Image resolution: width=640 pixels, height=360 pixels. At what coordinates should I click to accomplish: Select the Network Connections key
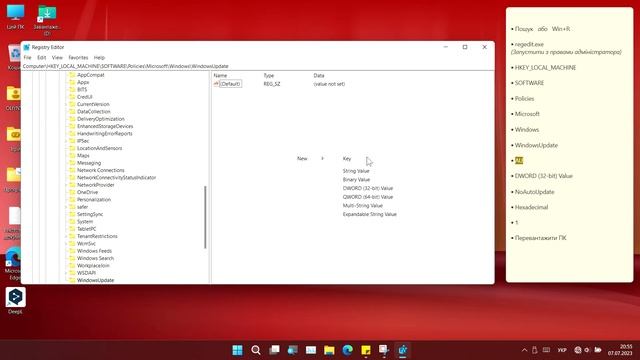pyautogui.click(x=100, y=170)
